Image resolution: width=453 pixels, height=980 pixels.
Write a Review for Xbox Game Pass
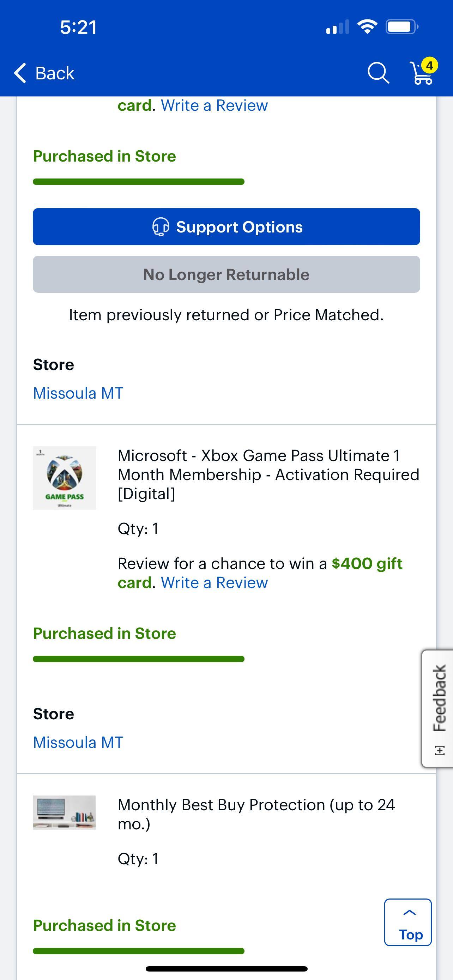pyautogui.click(x=214, y=583)
